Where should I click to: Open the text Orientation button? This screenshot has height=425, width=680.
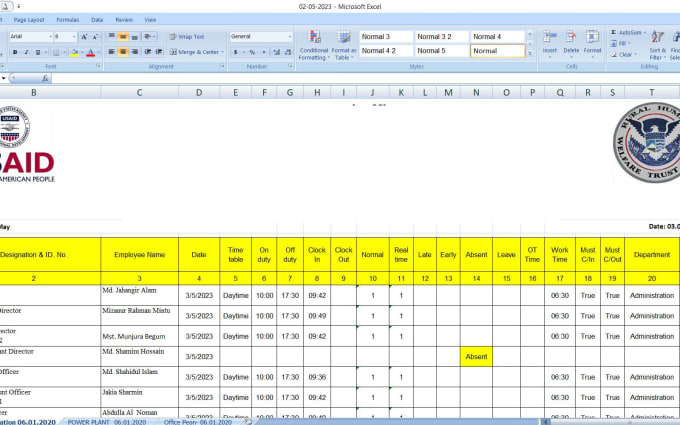click(x=149, y=36)
